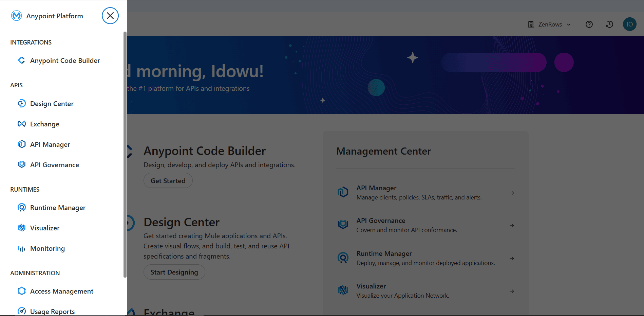This screenshot has width=644, height=316.
Task: Click the Design Center card heading
Action: pyautogui.click(x=182, y=222)
